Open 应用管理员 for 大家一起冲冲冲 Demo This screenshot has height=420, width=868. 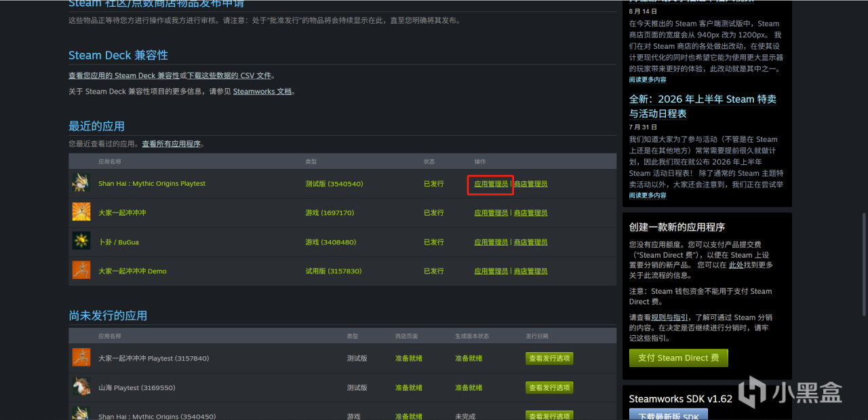click(491, 271)
